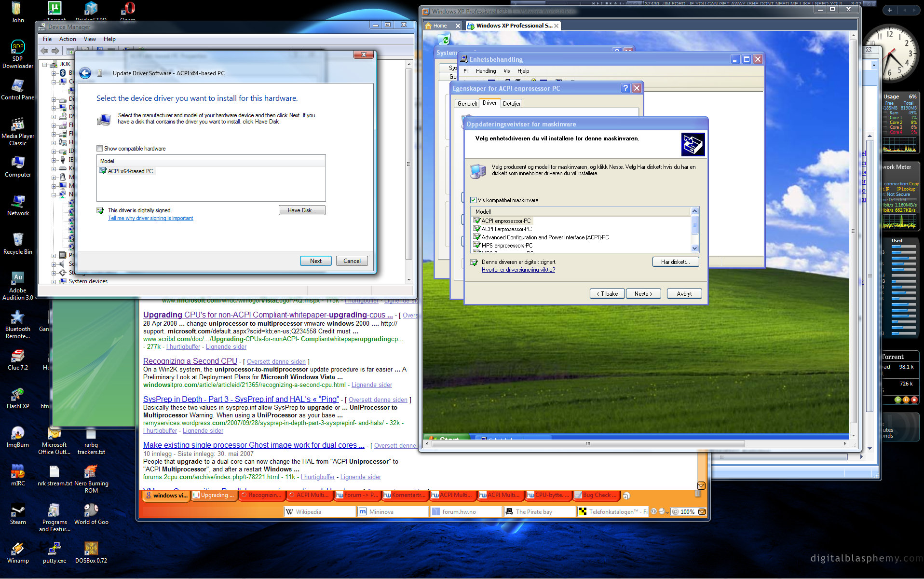
Task: Open the SDP Downloader desktop icon
Action: click(x=18, y=54)
